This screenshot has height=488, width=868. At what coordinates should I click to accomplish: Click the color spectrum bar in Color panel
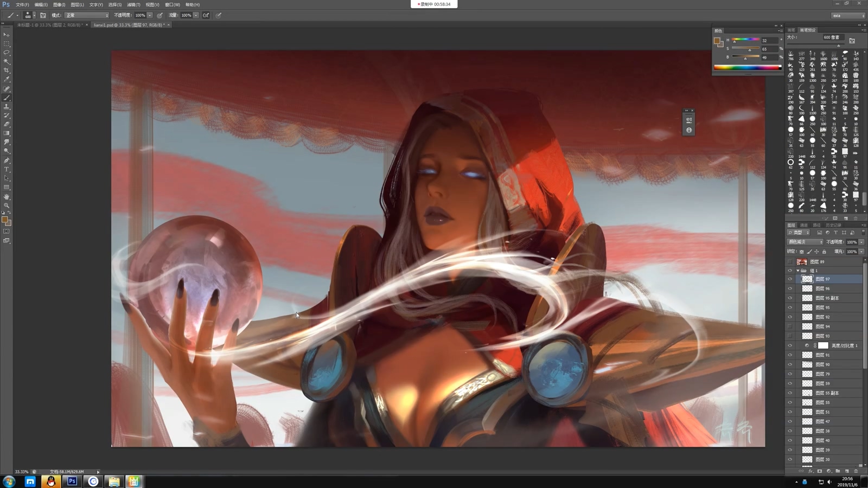click(748, 67)
